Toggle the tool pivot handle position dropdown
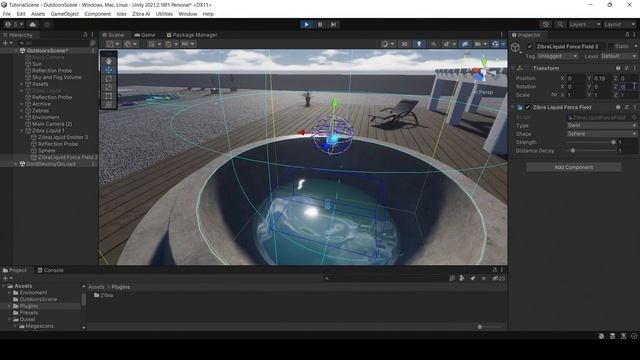This screenshot has height=360, width=640. tap(113, 44)
